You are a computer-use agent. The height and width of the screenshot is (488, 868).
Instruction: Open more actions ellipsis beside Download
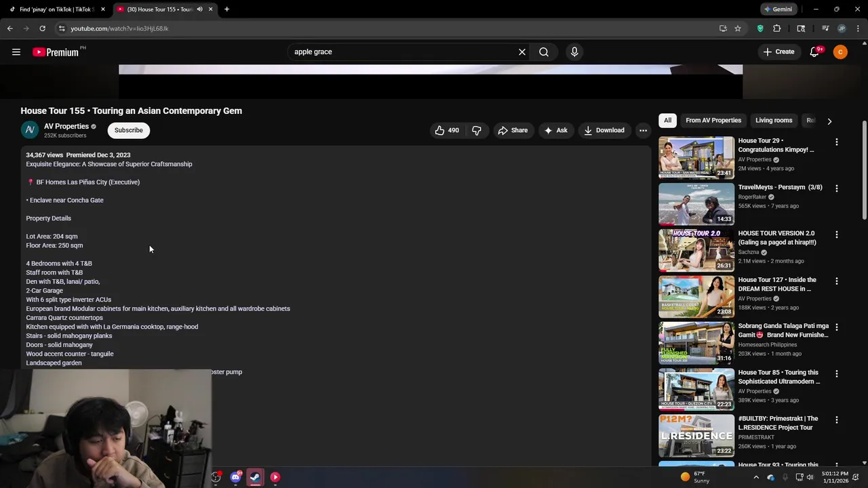[643, 130]
